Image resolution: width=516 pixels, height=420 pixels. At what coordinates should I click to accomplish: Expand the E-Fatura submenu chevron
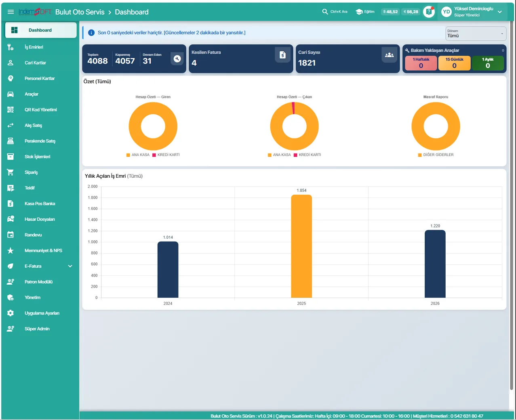pos(70,267)
